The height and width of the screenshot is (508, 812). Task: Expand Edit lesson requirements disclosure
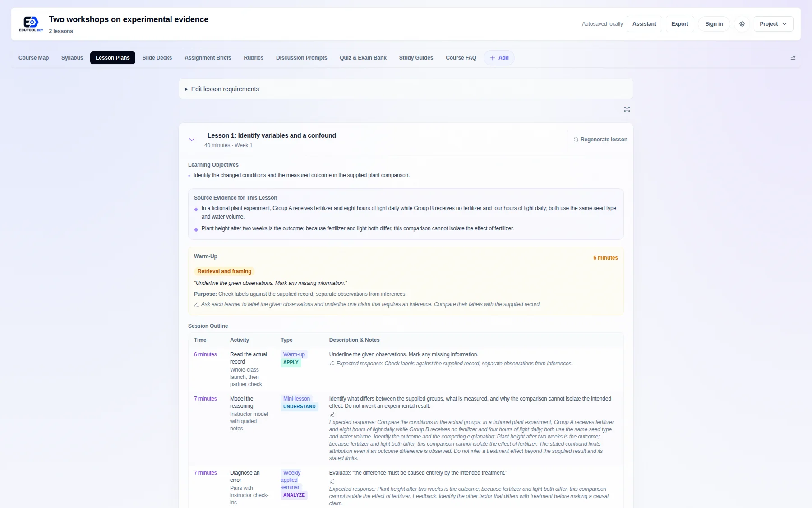click(x=406, y=89)
